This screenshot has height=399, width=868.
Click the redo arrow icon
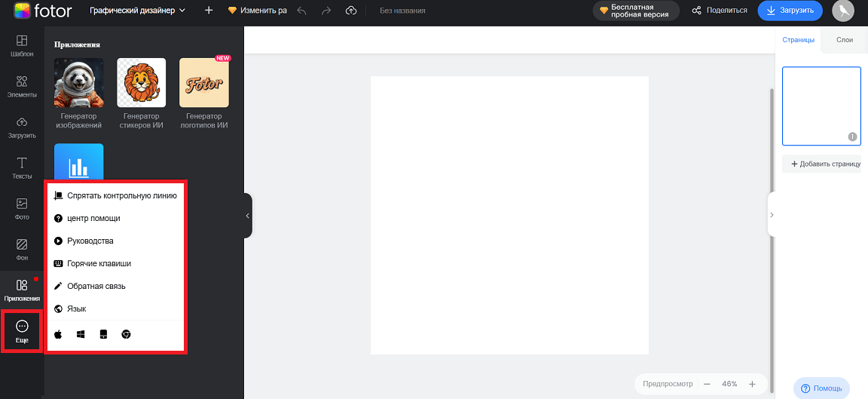pos(326,11)
